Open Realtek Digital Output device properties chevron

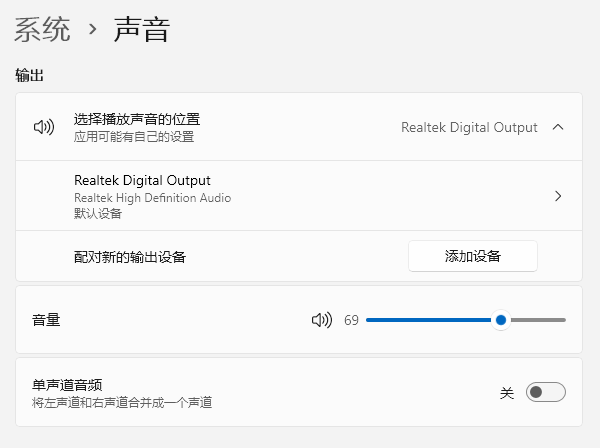tap(558, 196)
